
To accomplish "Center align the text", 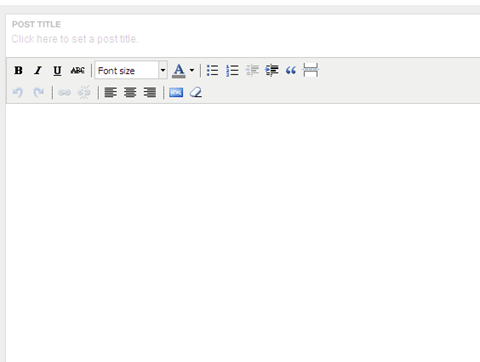I will pos(130,92).
